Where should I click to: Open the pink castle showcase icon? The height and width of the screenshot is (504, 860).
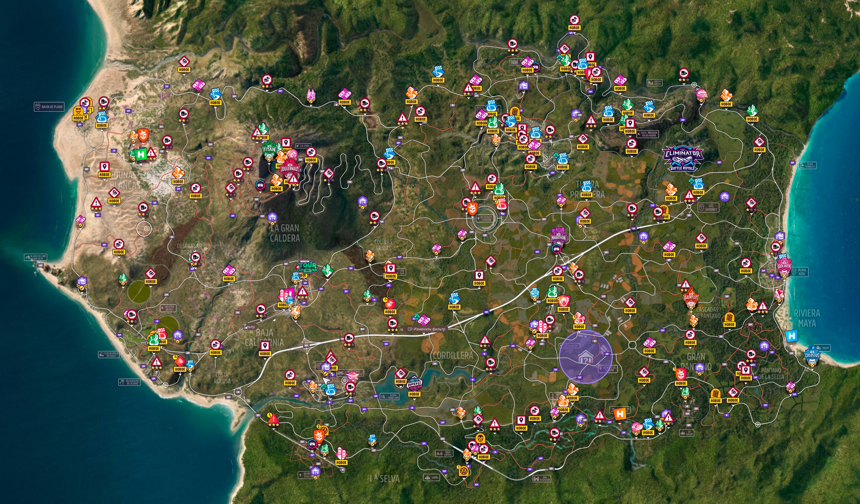click(311, 95)
